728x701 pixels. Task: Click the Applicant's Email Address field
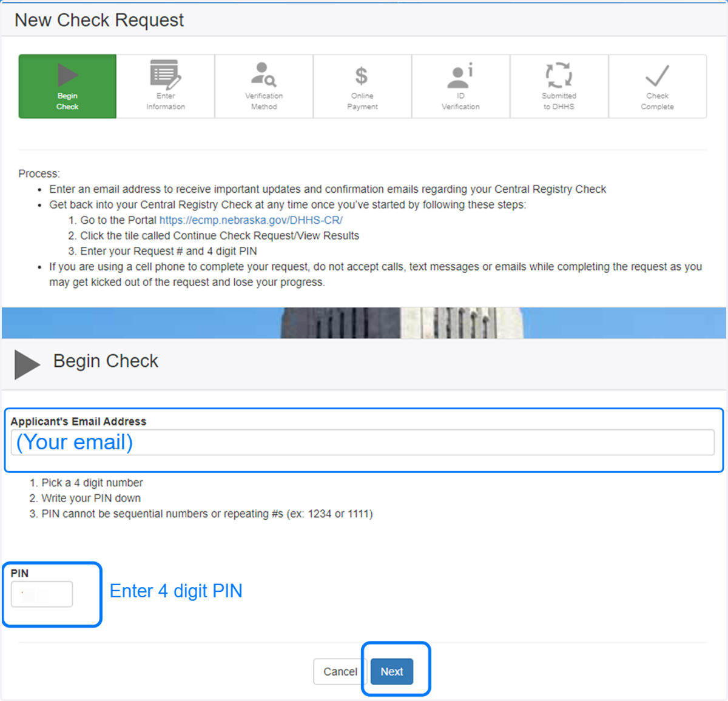coord(363,443)
